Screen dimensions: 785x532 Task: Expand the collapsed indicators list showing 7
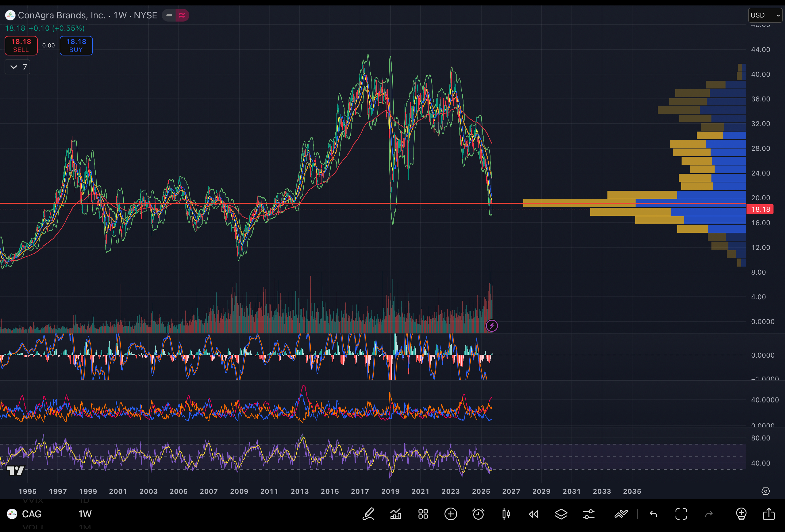(18, 67)
